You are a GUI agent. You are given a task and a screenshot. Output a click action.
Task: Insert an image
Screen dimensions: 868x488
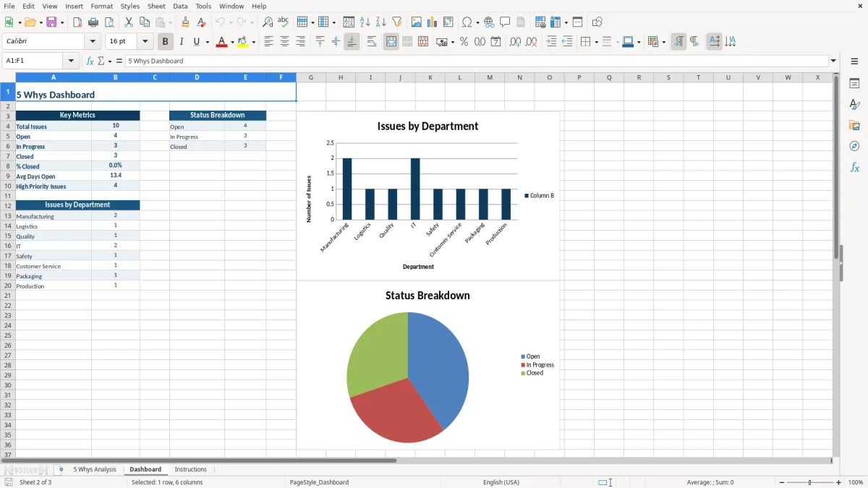point(417,22)
